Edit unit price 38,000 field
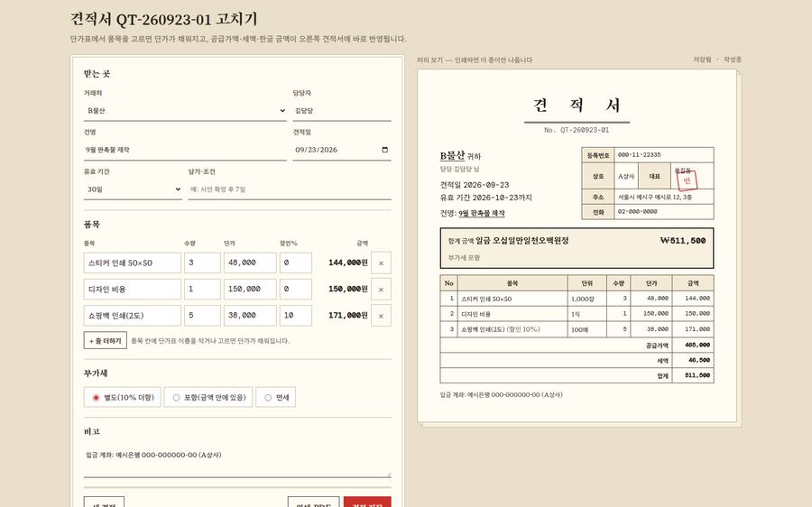812x507 pixels. coord(250,316)
